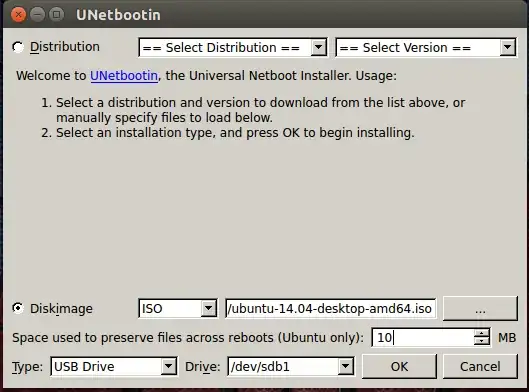Close the UNetbootin window
This screenshot has height=392, width=529.
click(x=18, y=15)
